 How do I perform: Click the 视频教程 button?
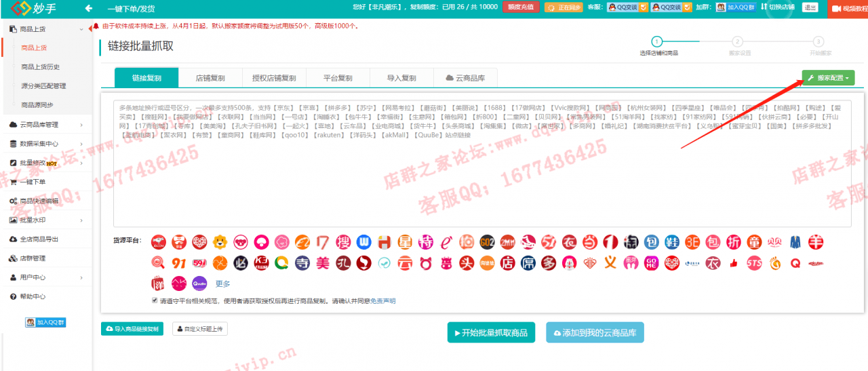pyautogui.click(x=849, y=8)
